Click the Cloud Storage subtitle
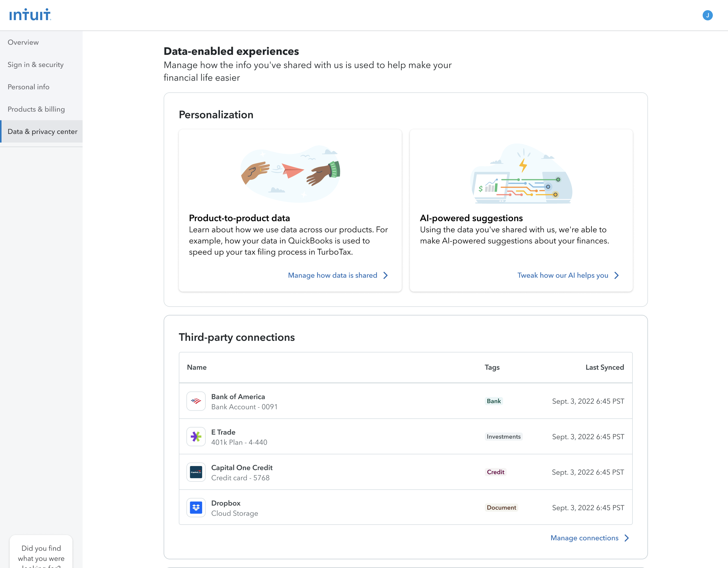Viewport: 728px width, 568px height. tap(235, 513)
